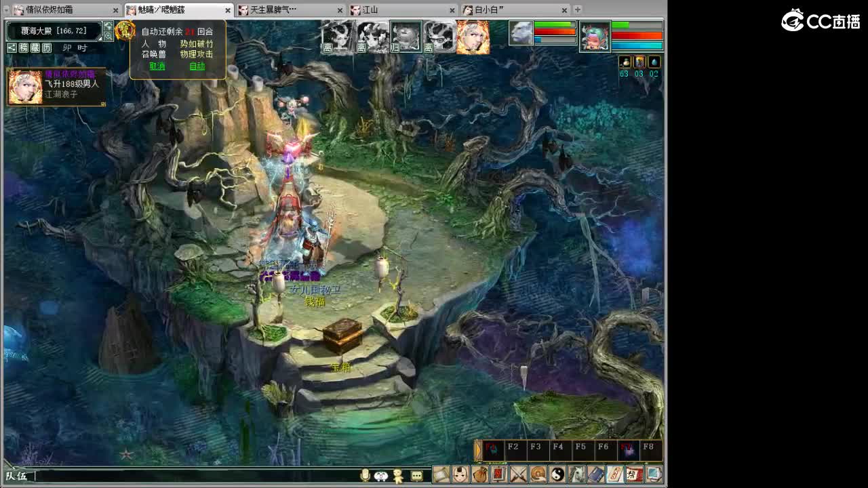Screen dimensions: 868x488
Task: Close the 白小白 tab
Action: click(x=564, y=10)
